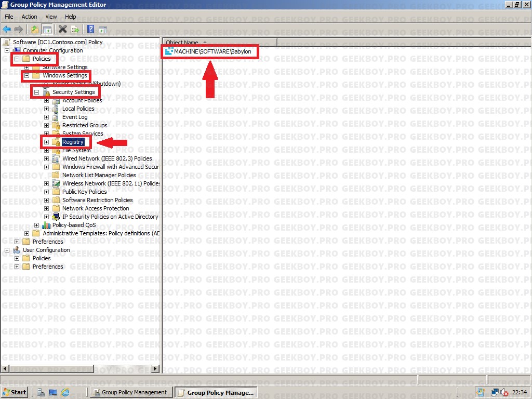Click the Babylon registry key icon
This screenshot has height=399, width=532.
point(169,51)
